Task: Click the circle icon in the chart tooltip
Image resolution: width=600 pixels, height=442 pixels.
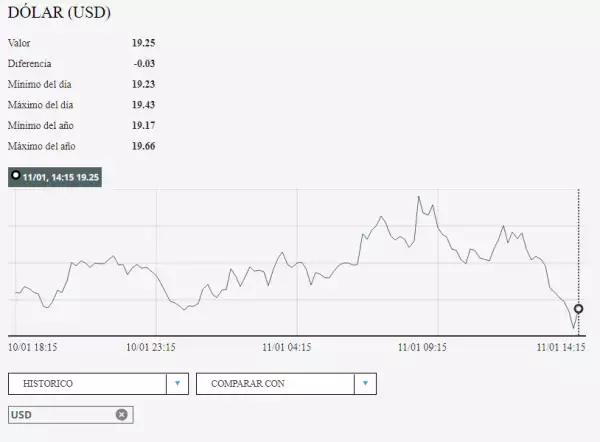Action: (x=16, y=176)
